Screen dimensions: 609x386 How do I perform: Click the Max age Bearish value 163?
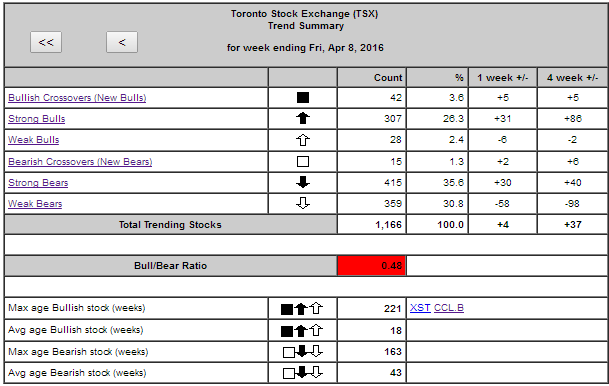pyautogui.click(x=393, y=351)
